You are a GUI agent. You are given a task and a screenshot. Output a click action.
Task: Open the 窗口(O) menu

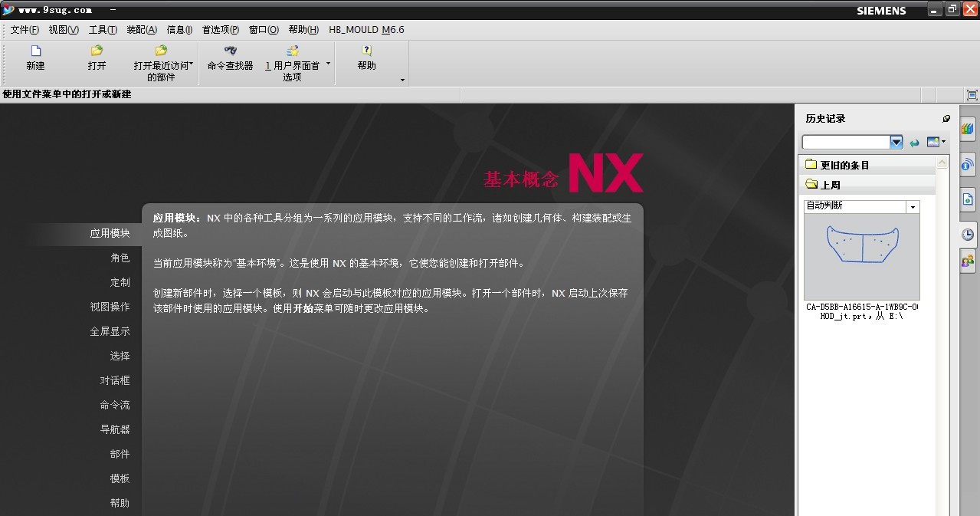(x=264, y=30)
